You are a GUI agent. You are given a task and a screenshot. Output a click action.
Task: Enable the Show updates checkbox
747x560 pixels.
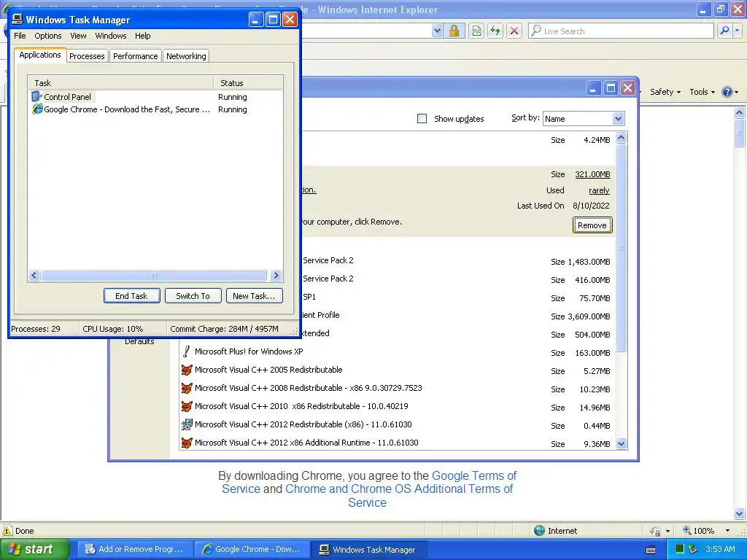pos(422,119)
